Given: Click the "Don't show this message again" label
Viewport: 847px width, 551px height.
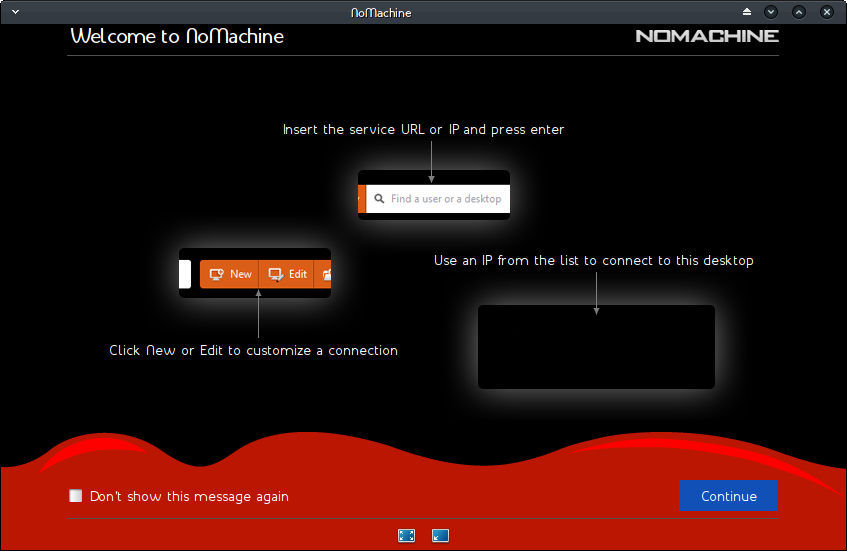Looking at the screenshot, I should point(189,496).
